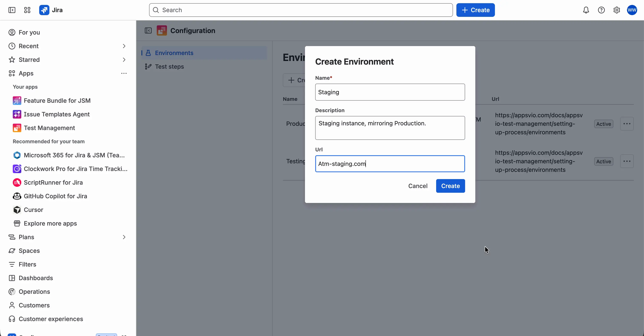Click the Url input field
The height and width of the screenshot is (336, 644).
tap(390, 164)
